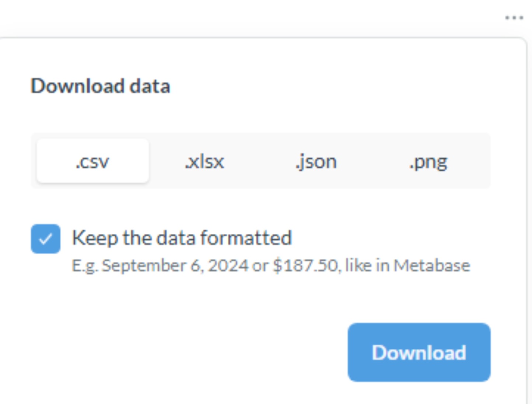
Task: Disable formatted data export option
Action: point(46,239)
